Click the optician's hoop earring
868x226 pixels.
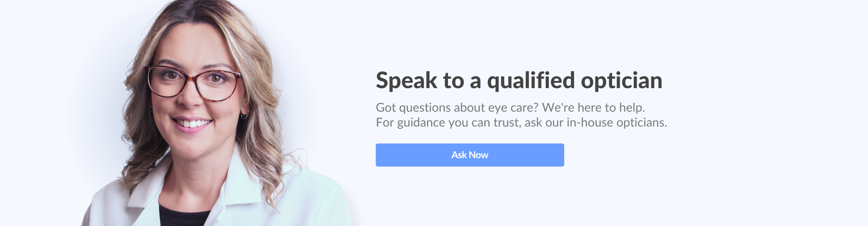[x=245, y=115]
